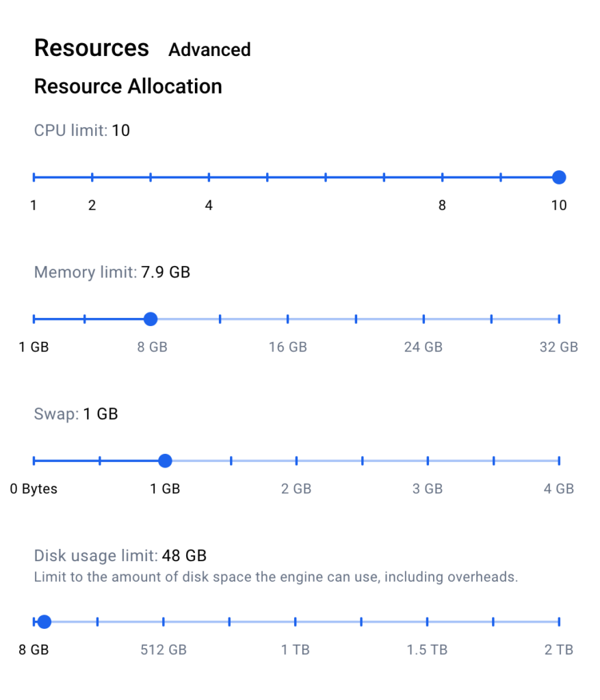Screen dimensions: 600x700
Task: Set Swap slider to 3 GB
Action: pyautogui.click(x=428, y=461)
